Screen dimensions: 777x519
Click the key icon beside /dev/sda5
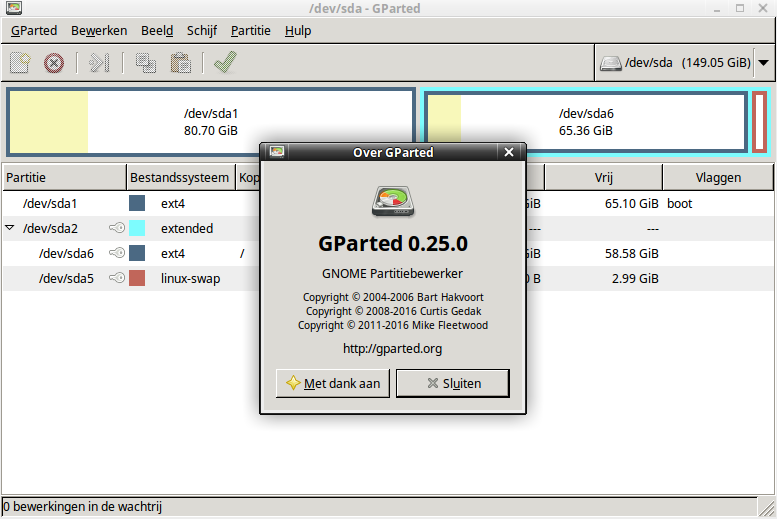(x=117, y=278)
